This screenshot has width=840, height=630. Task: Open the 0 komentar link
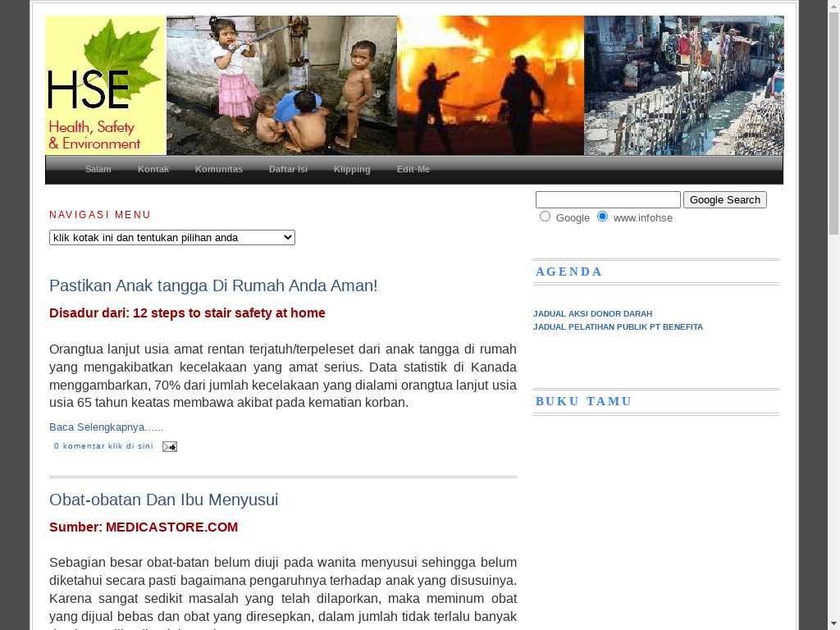103,446
